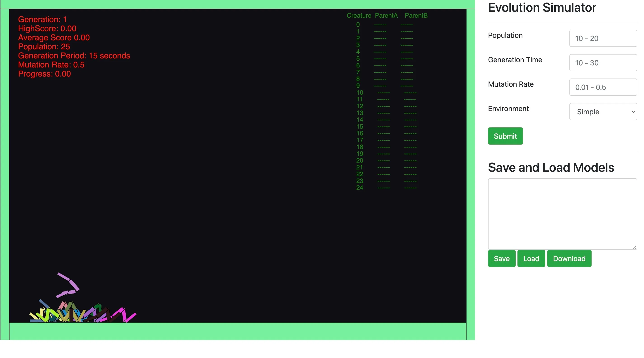Viewport: 644px width, 358px height.
Task: Click the Download button
Action: (569, 258)
